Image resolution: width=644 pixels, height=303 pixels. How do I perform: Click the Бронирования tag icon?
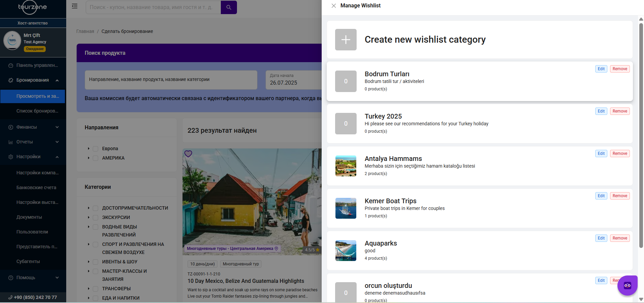point(11,80)
